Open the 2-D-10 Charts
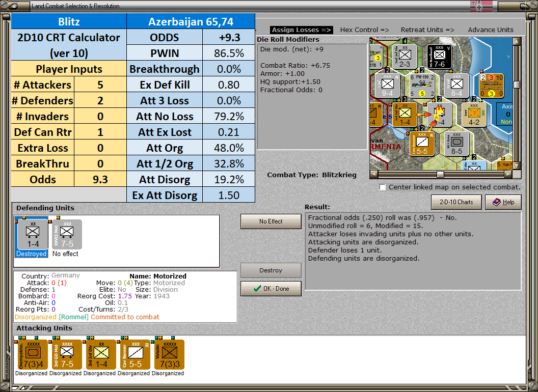 click(456, 202)
